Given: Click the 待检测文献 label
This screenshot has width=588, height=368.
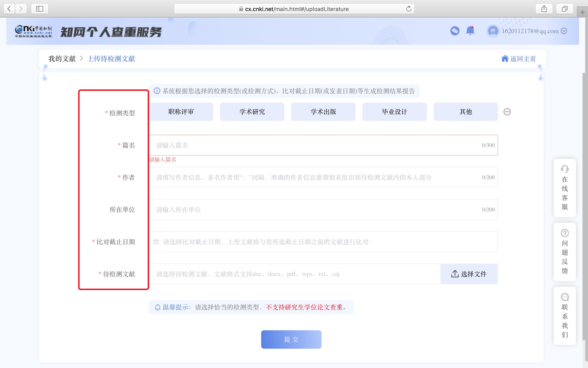Looking at the screenshot, I should click(119, 274).
